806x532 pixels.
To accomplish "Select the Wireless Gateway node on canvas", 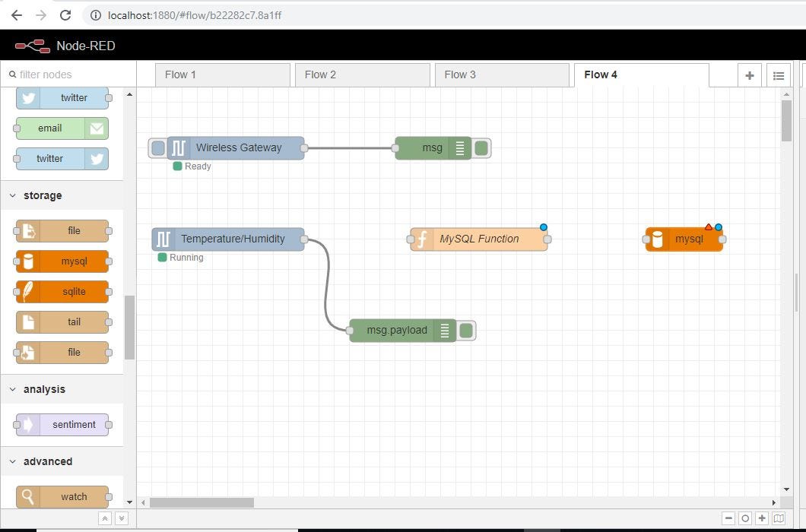I will click(x=236, y=148).
